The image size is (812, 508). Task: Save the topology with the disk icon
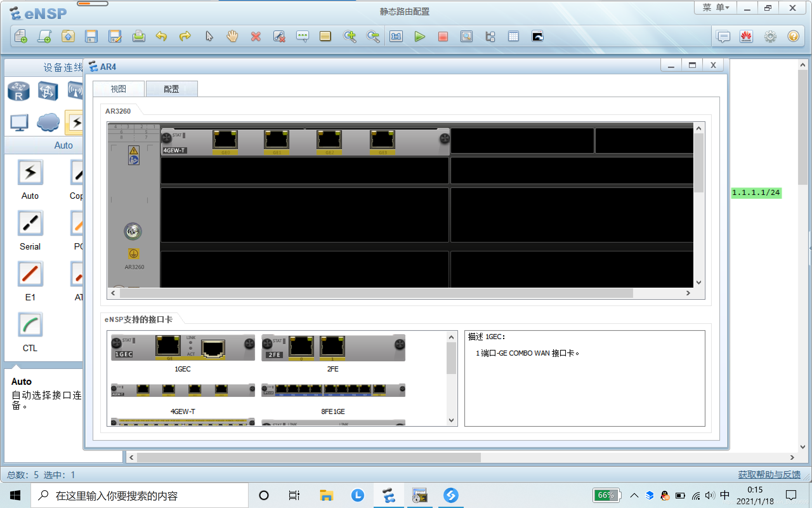(91, 36)
